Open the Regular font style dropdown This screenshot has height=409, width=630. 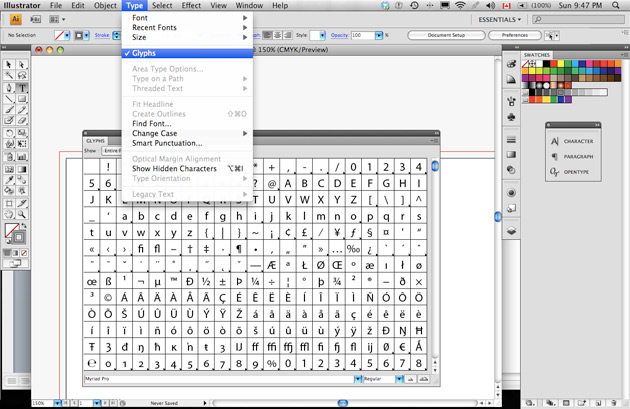click(x=400, y=379)
